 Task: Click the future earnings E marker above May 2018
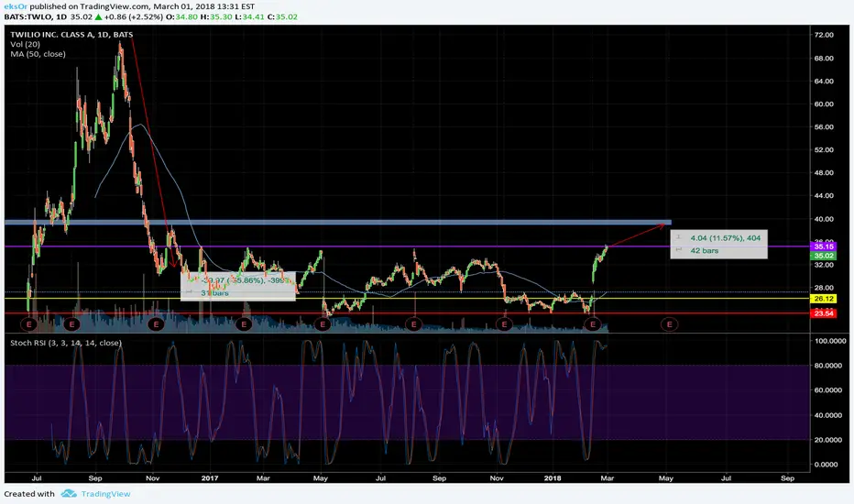coord(670,324)
